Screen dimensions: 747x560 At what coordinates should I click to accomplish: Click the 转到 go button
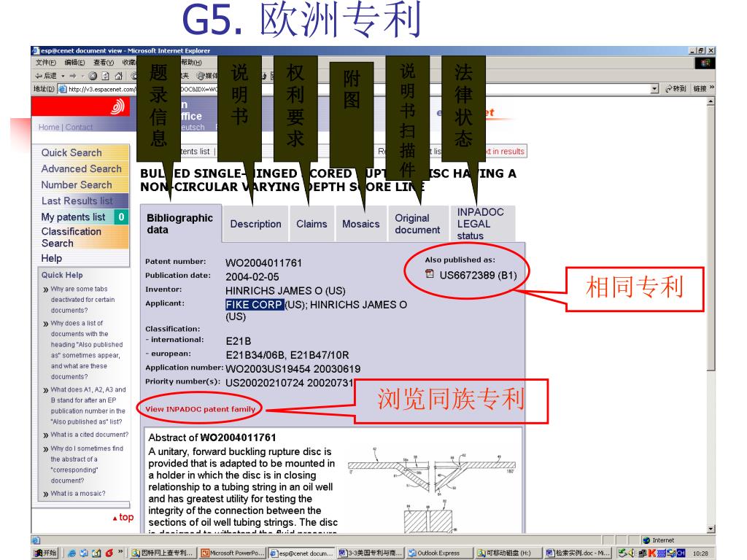click(676, 88)
